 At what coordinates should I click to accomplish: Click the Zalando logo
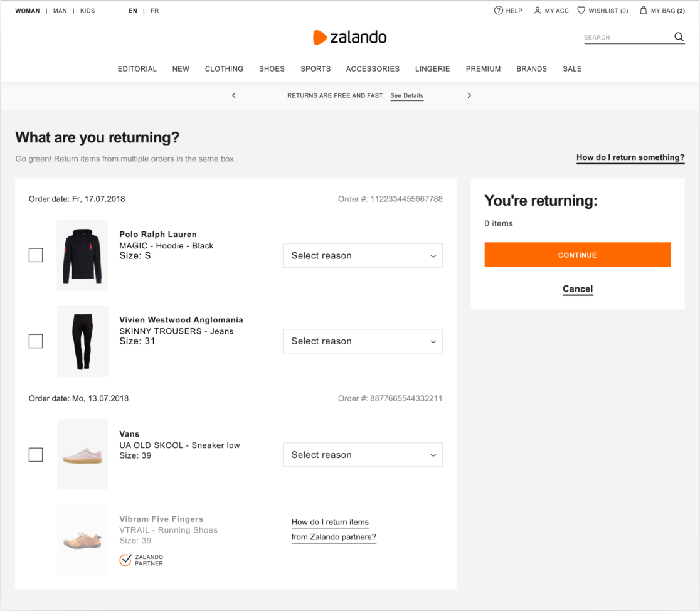click(350, 38)
